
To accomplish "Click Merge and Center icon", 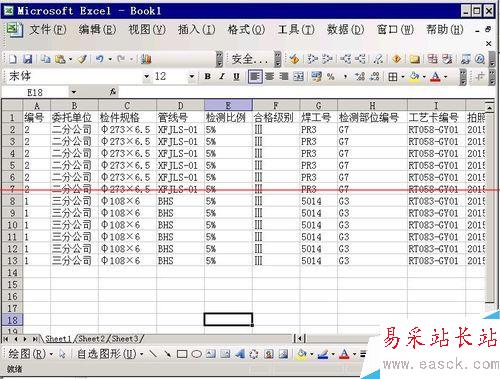I will pos(298,77).
